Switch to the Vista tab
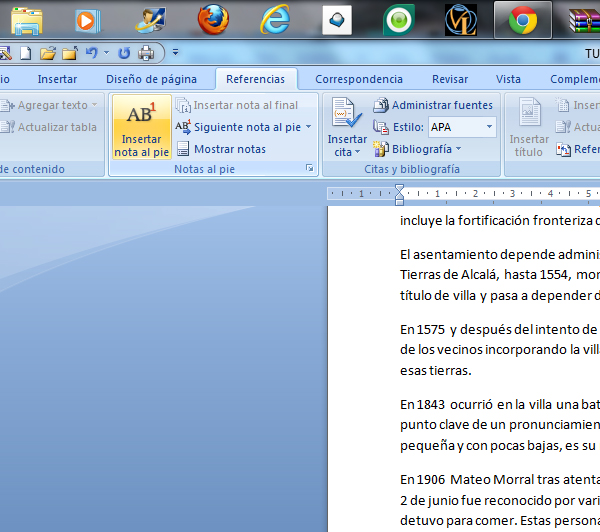 click(x=508, y=79)
